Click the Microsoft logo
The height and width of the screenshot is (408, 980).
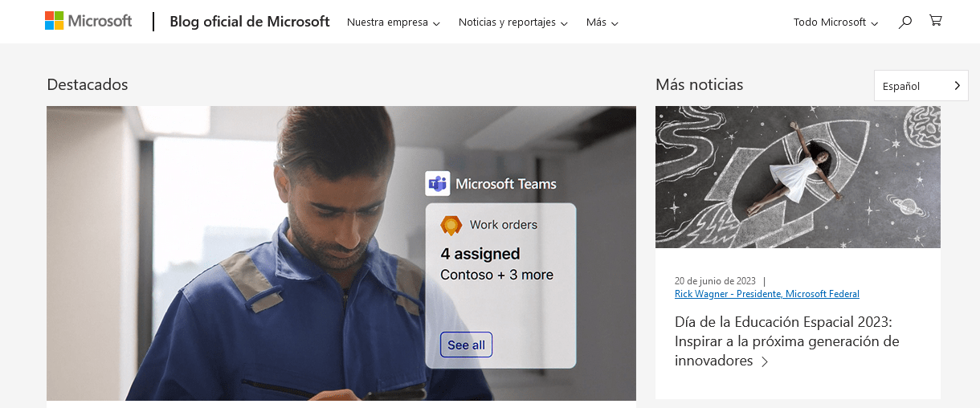coord(88,21)
